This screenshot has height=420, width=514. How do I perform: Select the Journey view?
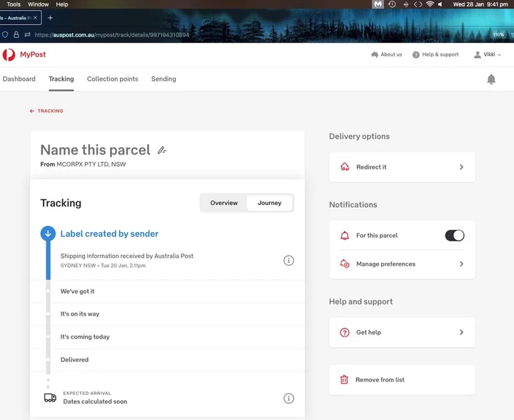(269, 203)
